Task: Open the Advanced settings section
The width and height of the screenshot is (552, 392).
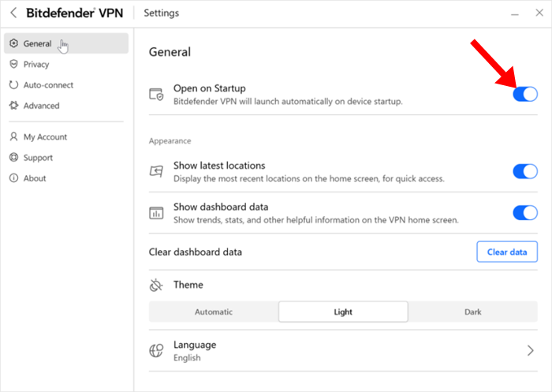Action: click(x=66, y=106)
